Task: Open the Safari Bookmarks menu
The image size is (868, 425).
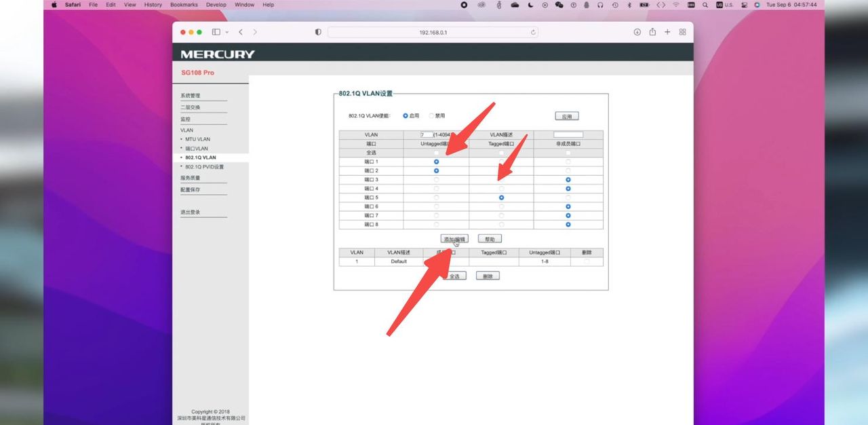Action: tap(184, 5)
